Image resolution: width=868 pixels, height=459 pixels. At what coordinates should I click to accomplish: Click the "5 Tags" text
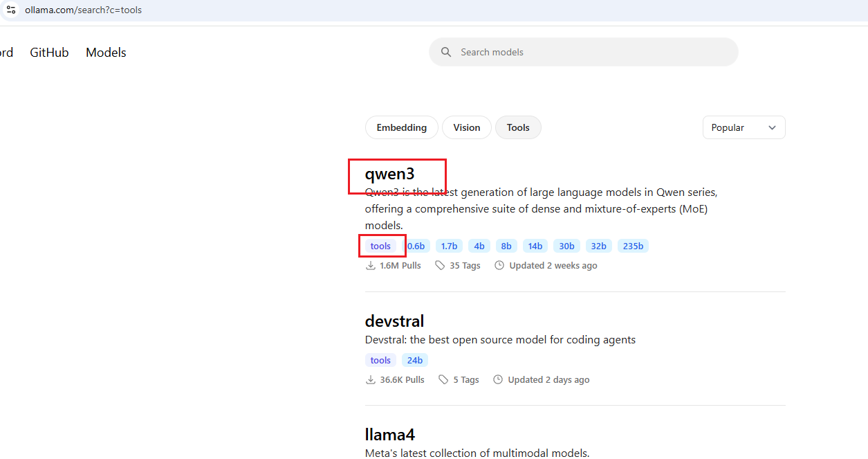[466, 380]
